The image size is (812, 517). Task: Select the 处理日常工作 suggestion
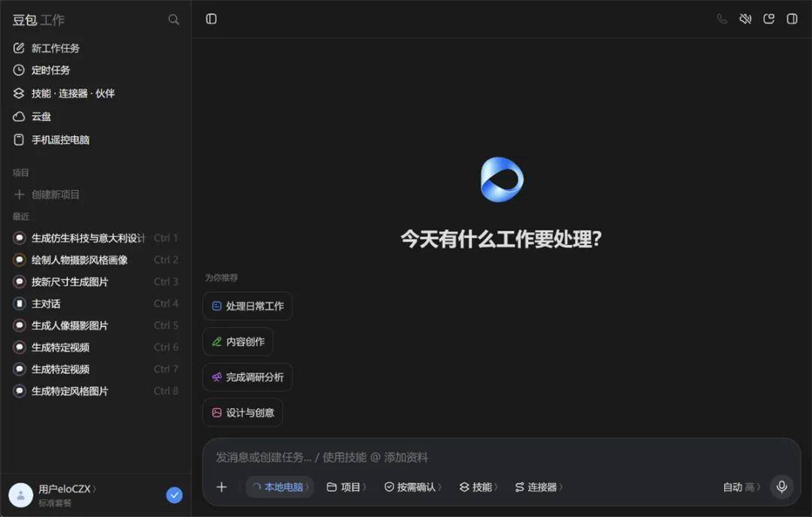coord(247,306)
